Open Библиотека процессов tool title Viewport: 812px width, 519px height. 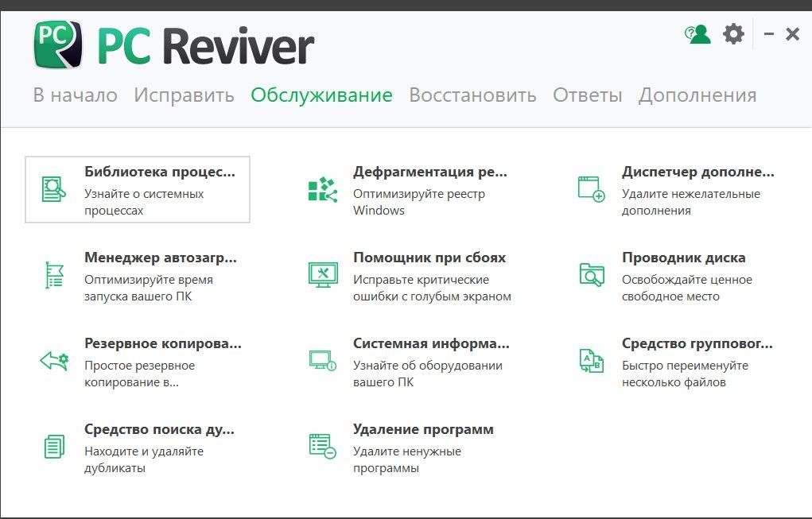160,172
